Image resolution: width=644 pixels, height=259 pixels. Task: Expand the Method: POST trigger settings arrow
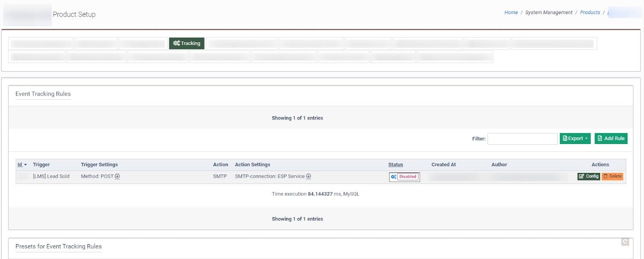[x=117, y=177]
